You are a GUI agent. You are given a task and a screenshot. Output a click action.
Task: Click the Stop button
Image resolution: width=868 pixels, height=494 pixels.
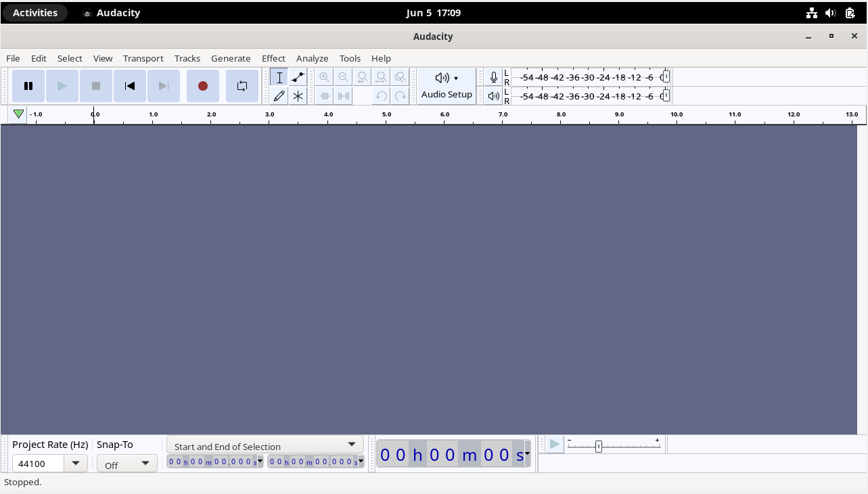click(96, 86)
